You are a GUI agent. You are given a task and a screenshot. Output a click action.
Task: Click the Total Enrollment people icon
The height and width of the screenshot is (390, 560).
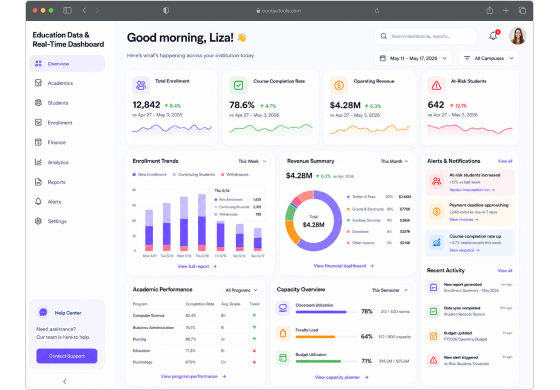141,85
